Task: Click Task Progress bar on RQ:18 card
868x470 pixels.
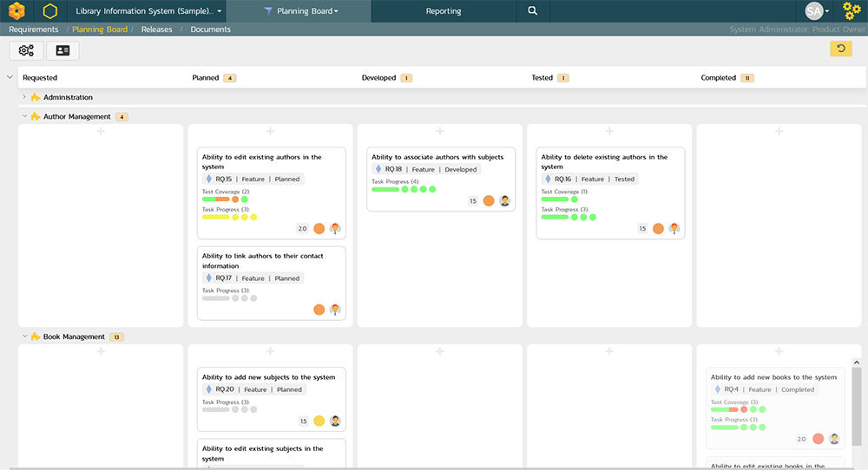Action: tap(385, 189)
